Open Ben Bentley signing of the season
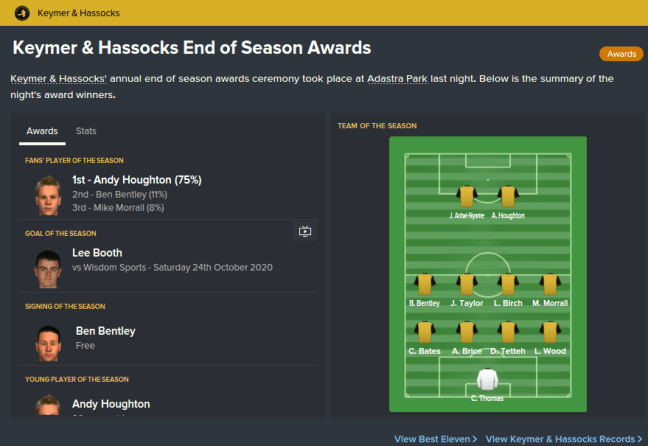The image size is (648, 446). [x=105, y=331]
